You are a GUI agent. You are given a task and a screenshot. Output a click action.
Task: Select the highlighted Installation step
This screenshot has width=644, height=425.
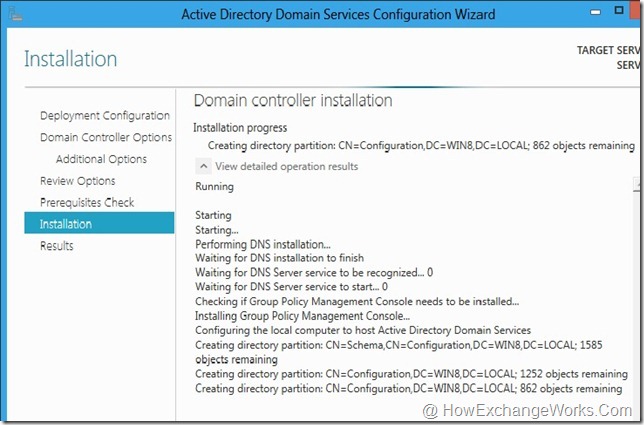(66, 224)
